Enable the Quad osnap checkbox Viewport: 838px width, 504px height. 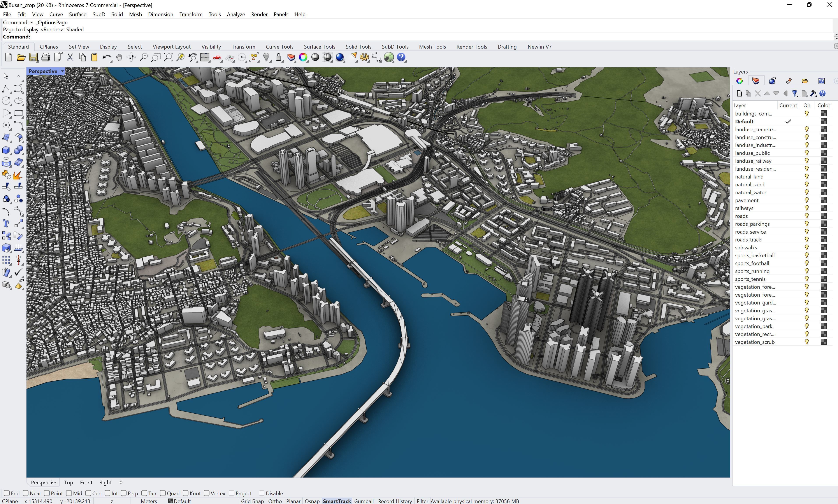coord(163,493)
